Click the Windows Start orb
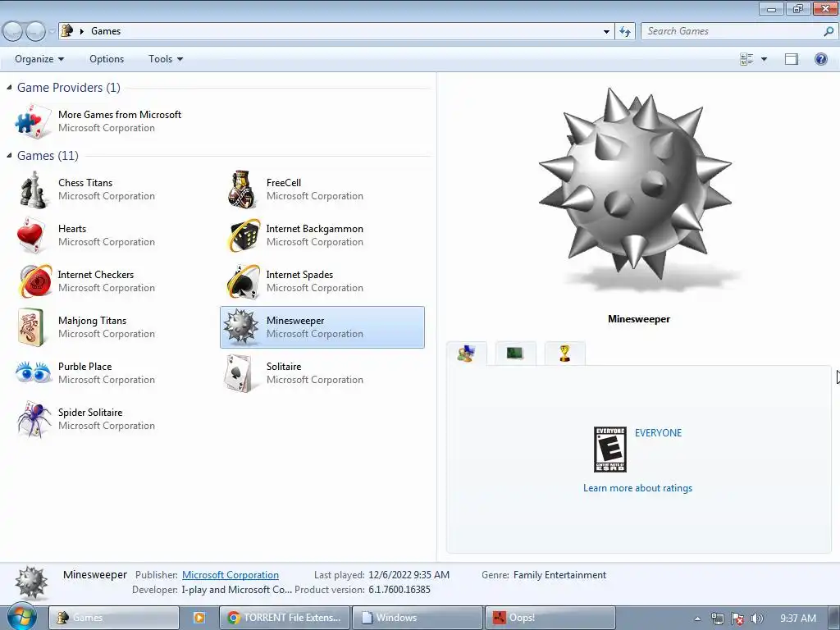The width and height of the screenshot is (840, 630). coord(22,617)
